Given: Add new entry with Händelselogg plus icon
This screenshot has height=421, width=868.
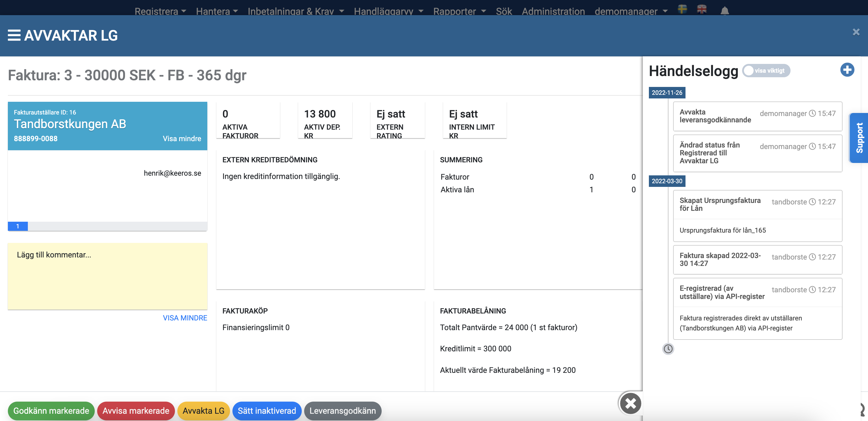Looking at the screenshot, I should tap(847, 70).
